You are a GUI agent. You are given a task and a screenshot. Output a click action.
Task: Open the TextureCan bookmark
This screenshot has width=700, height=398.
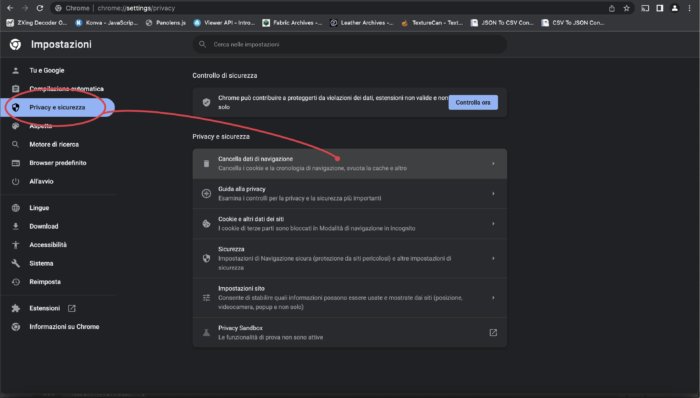(432, 23)
